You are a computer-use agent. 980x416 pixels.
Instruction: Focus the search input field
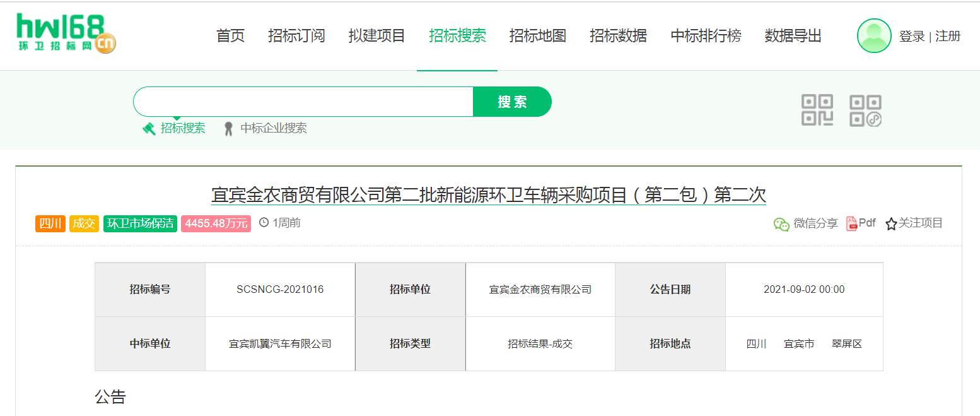pos(303,102)
